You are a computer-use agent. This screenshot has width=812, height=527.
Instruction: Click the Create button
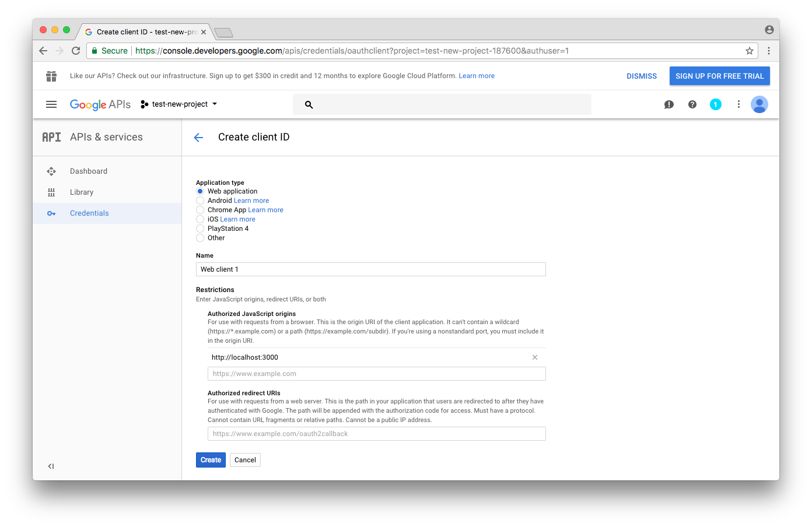pyautogui.click(x=211, y=460)
